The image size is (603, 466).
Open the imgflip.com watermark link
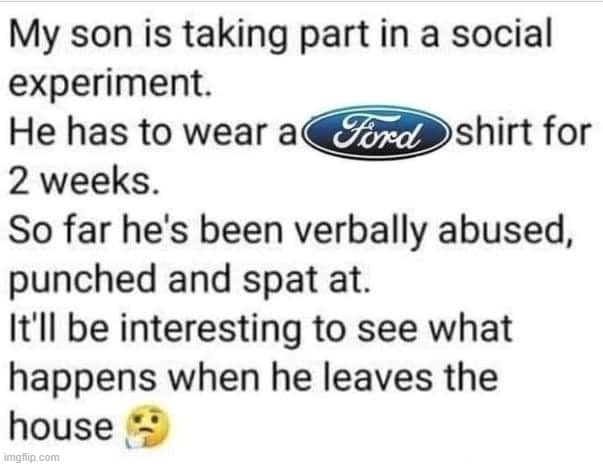pyautogui.click(x=32, y=458)
